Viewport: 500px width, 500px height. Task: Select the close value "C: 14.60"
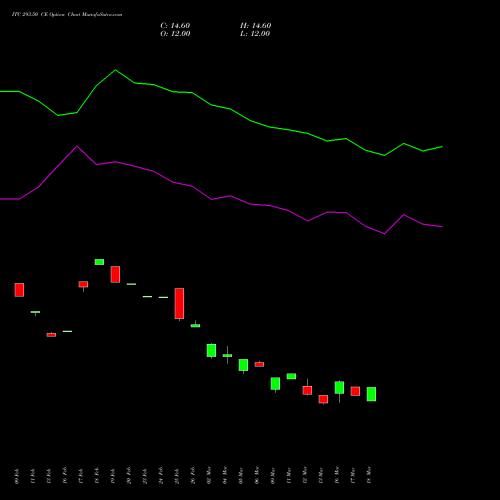point(175,26)
